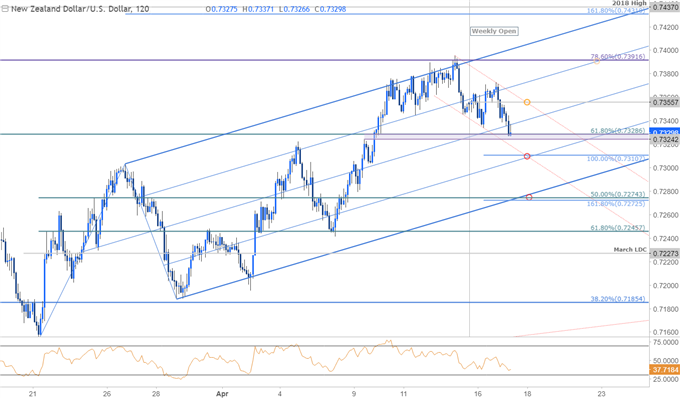The width and height of the screenshot is (680, 398).
Task: Click date 21 on the time axis
Action: [32, 394]
